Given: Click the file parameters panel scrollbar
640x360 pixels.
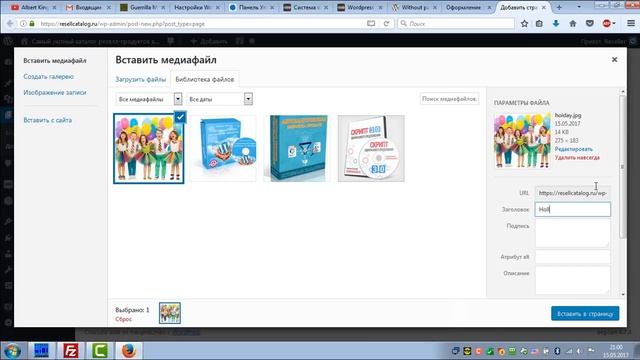Looking at the screenshot, I should pyautogui.click(x=622, y=167).
